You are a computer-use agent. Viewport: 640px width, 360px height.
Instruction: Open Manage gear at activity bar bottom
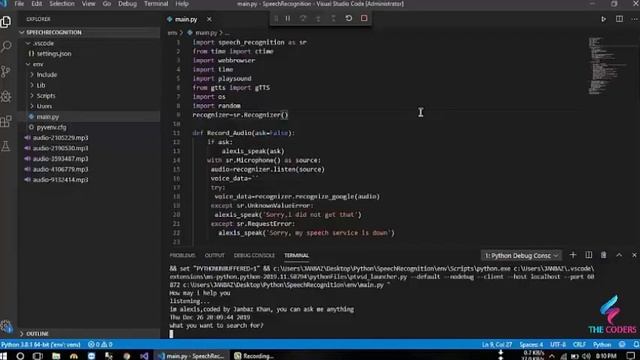tap(6, 327)
